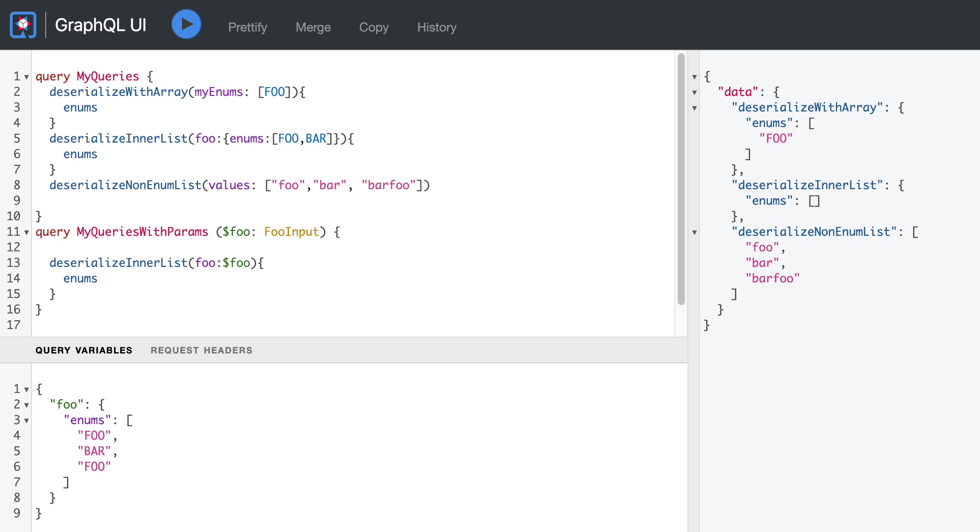Run the query with the play button
The height and width of the screenshot is (532, 980).
[x=186, y=24]
